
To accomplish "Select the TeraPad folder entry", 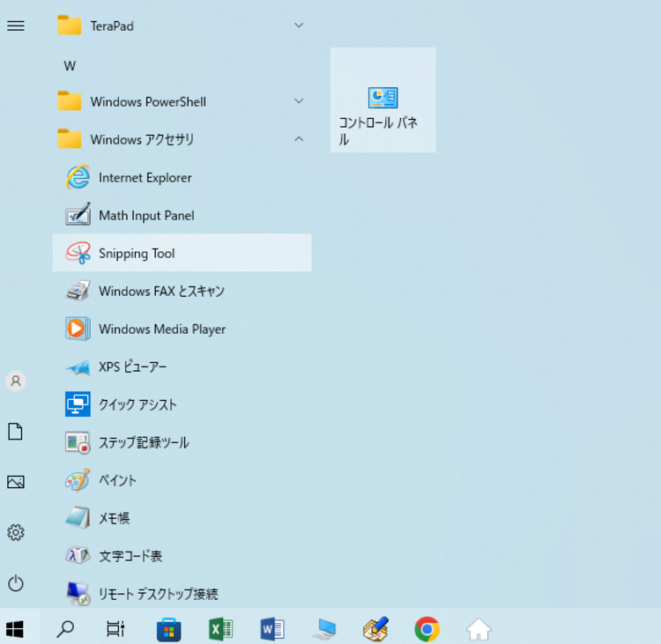I will [x=182, y=26].
